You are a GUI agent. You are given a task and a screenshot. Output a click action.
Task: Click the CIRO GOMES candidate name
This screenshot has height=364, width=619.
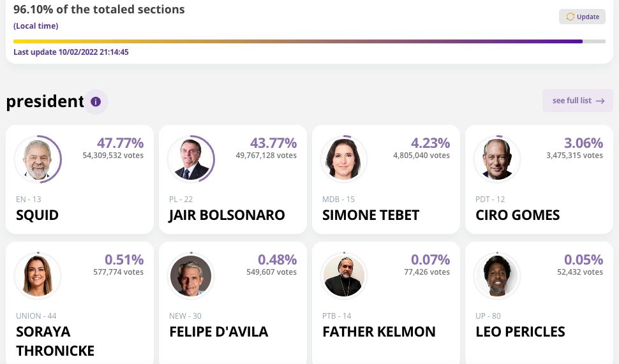pos(518,215)
